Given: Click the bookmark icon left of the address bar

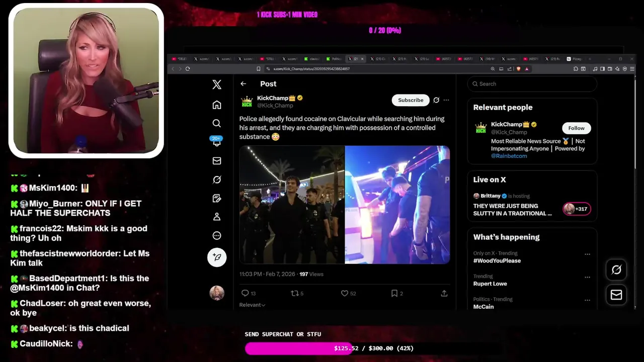Looking at the screenshot, I should coord(259,69).
